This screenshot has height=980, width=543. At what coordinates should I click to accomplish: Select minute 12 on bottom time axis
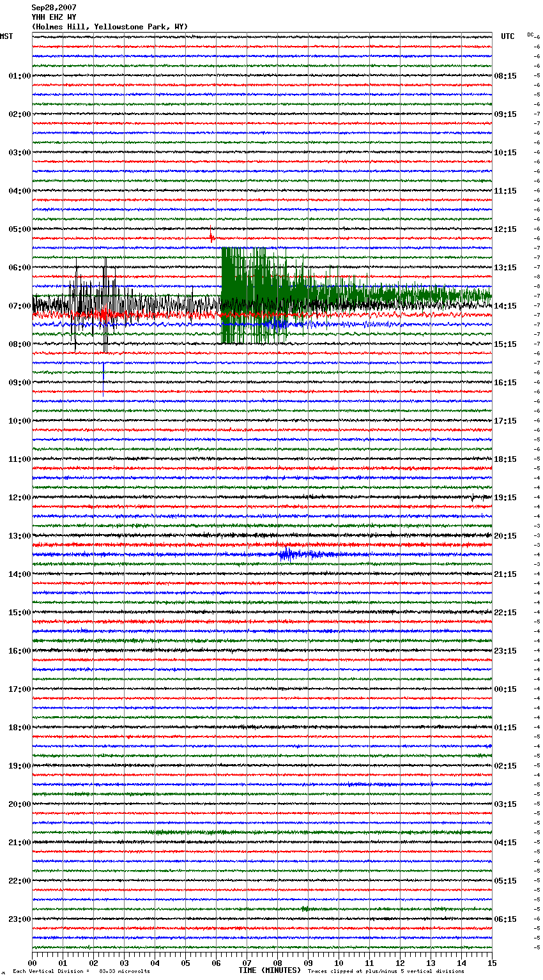pos(401,962)
